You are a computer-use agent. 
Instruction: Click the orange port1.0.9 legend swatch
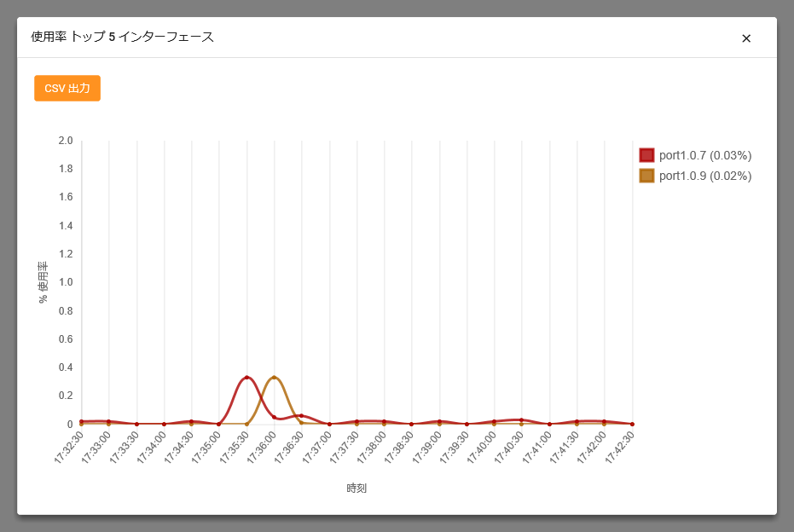[646, 176]
